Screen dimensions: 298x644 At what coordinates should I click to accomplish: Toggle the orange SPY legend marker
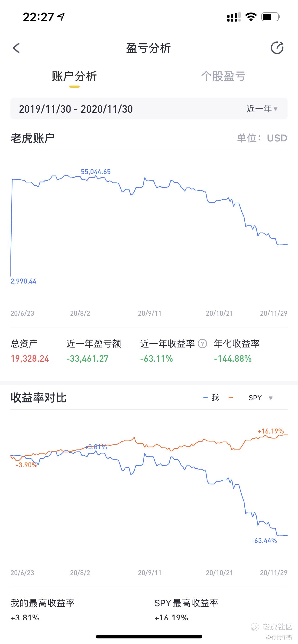(x=231, y=398)
